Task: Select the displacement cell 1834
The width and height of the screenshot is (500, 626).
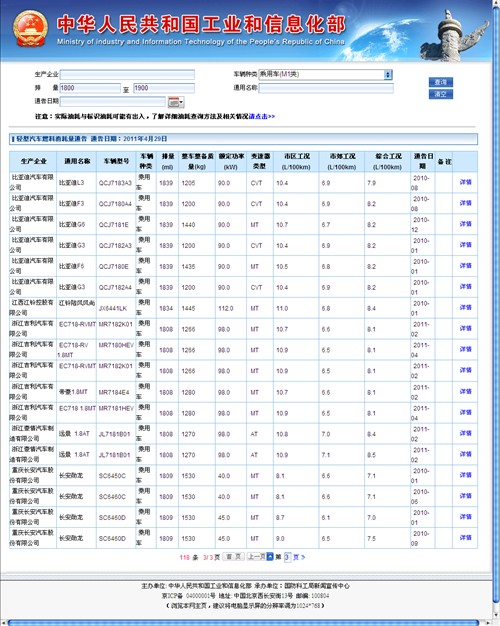Action: 166,308
